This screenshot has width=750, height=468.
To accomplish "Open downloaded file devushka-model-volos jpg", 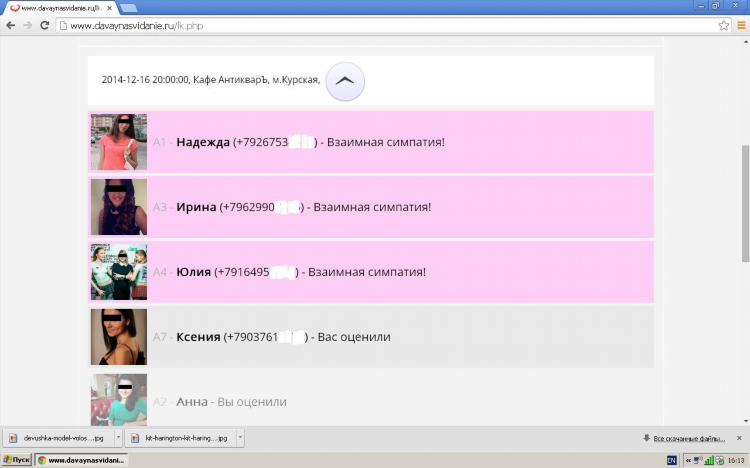I will [x=59, y=438].
